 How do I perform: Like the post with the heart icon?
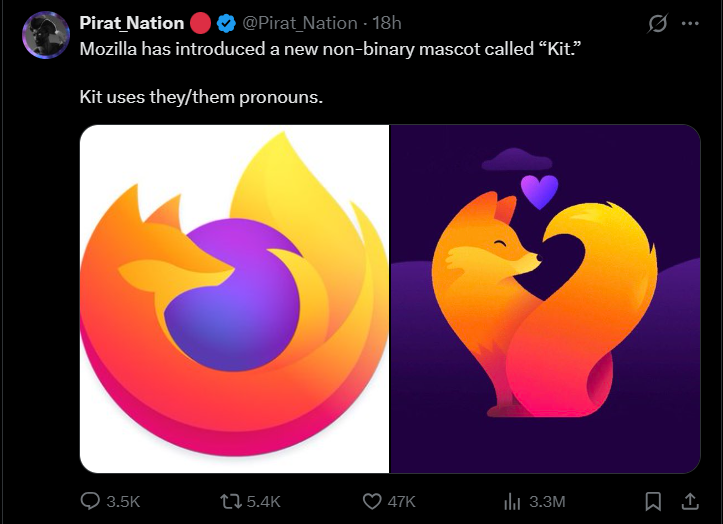pyautogui.click(x=372, y=501)
